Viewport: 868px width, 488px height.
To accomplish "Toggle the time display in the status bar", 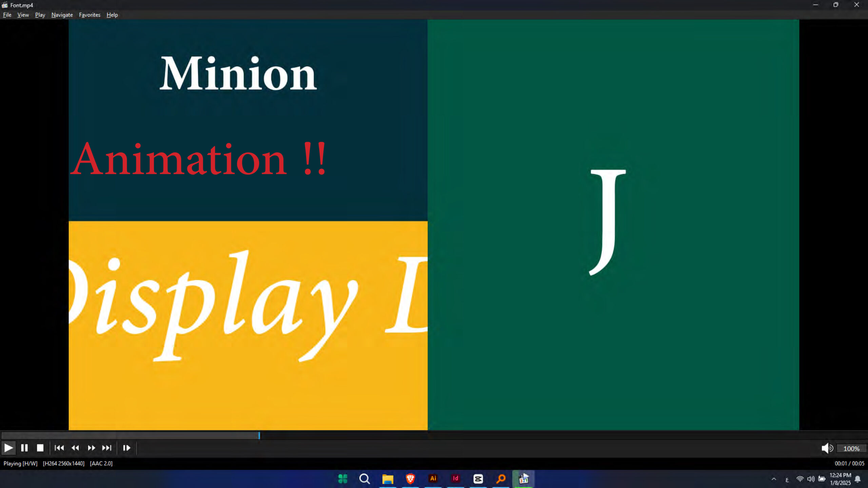I will [849, 463].
